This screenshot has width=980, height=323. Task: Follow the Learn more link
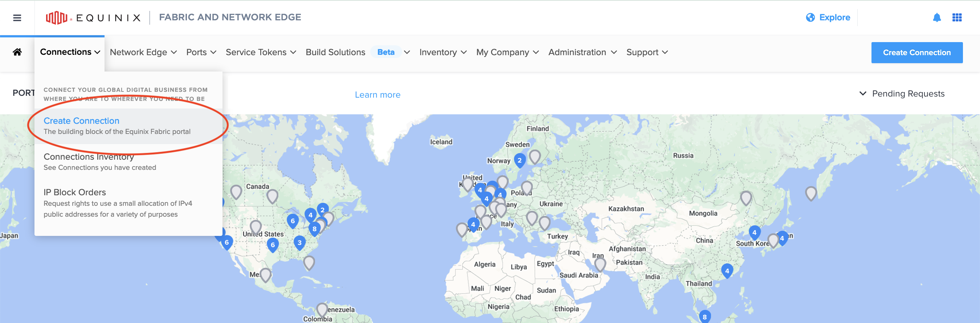(377, 95)
